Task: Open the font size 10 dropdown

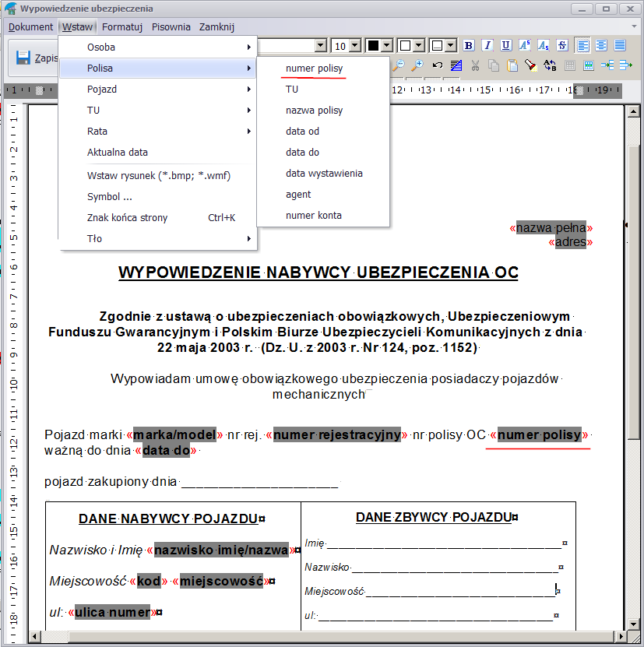Action: (x=355, y=45)
